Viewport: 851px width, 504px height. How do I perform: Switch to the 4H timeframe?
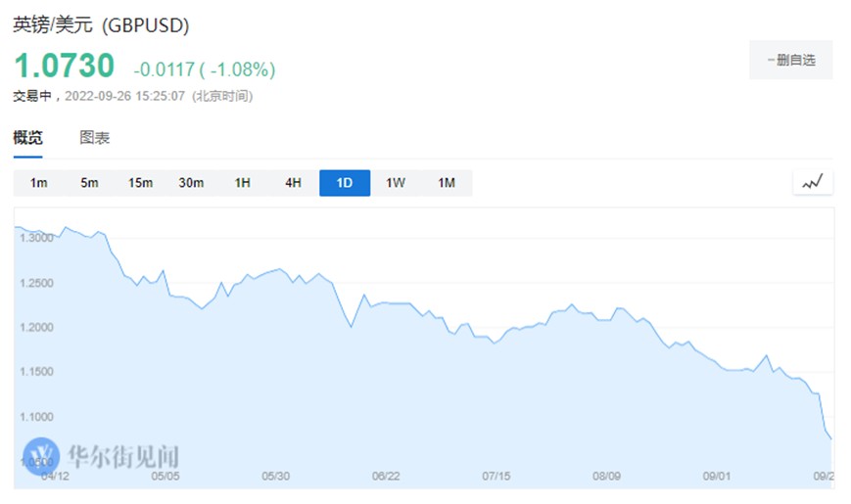coord(294,183)
